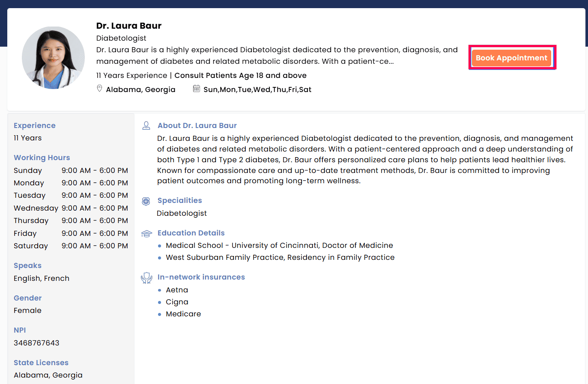This screenshot has width=588, height=384.
Task: Click the graduation cap Education icon
Action: pos(146,233)
